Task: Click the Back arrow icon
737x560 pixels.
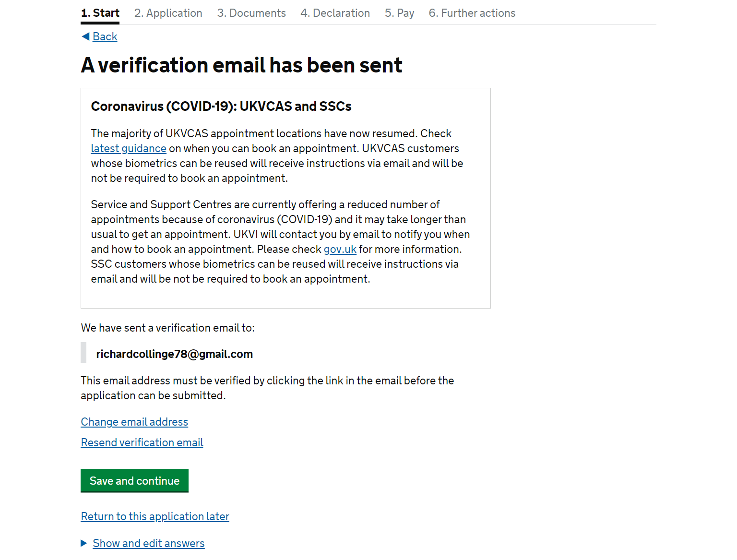Action: coord(85,36)
